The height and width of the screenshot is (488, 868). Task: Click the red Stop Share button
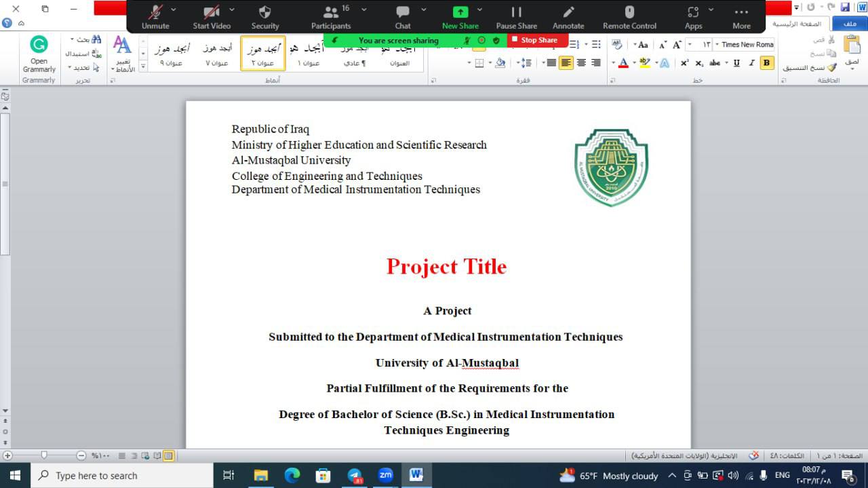[538, 40]
